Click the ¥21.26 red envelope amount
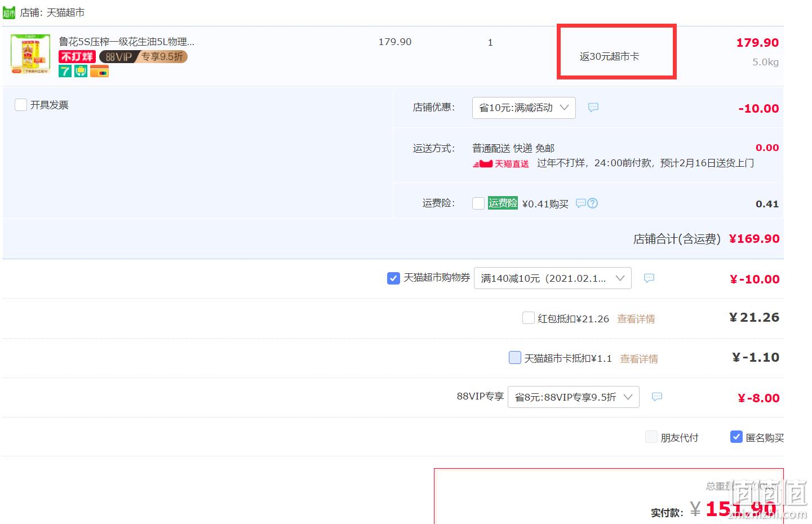Viewport: 812px width, 524px height. pos(754,318)
